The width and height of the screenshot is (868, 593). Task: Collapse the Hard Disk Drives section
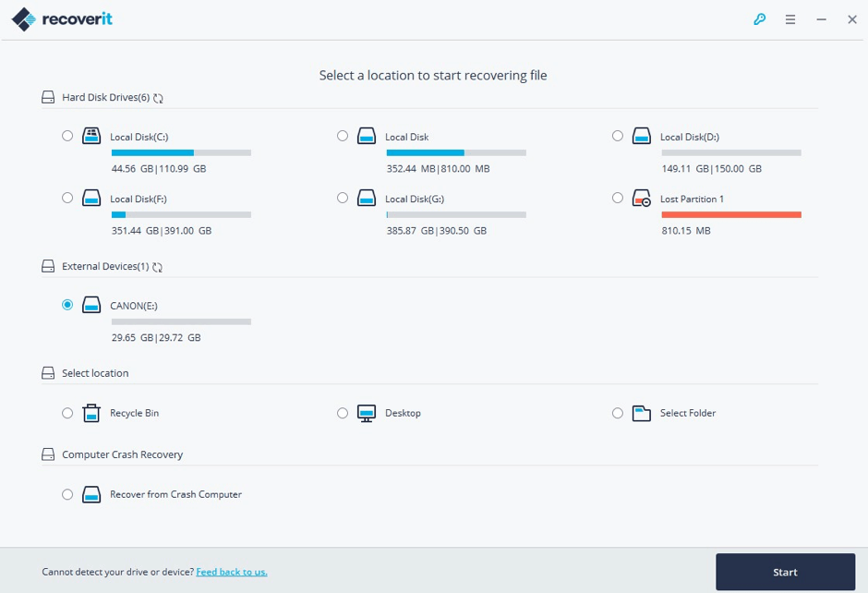tap(48, 98)
